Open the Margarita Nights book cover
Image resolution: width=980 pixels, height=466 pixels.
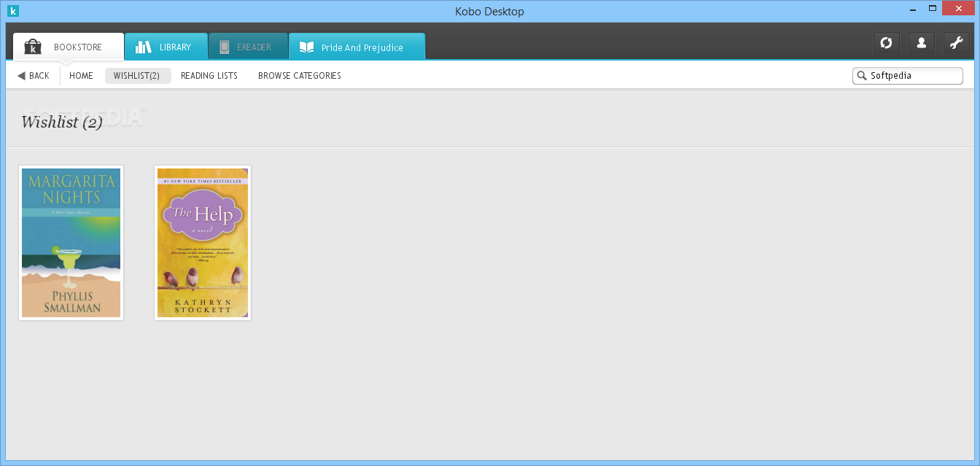(71, 243)
